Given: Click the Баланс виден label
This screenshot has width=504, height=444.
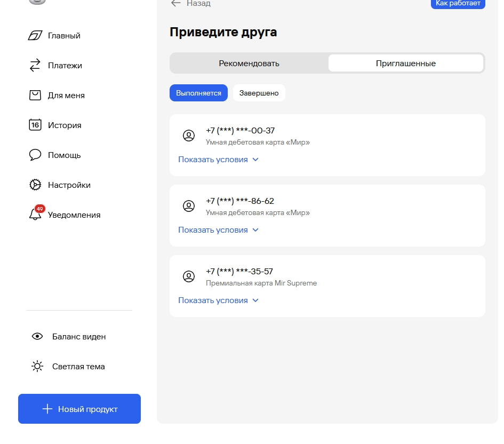Looking at the screenshot, I should (79, 337).
